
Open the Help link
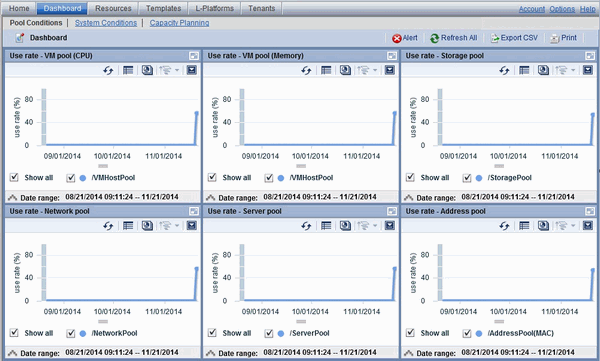587,9
